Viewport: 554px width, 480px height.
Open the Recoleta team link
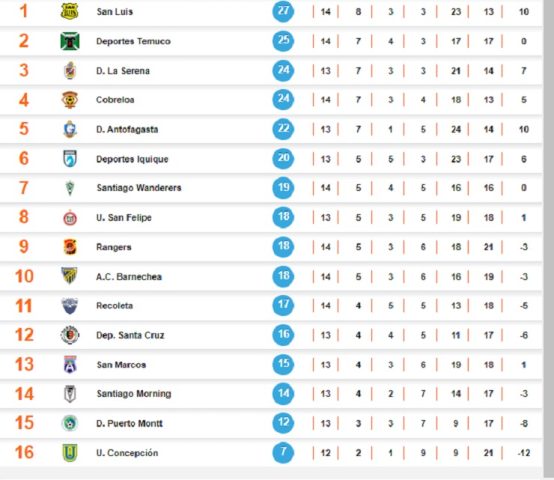pos(114,306)
